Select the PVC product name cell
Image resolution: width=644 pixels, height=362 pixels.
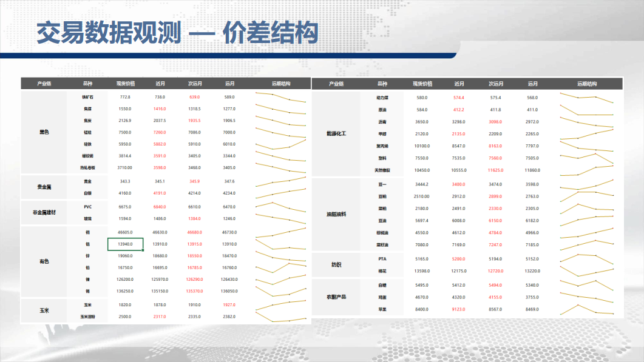pos(88,207)
